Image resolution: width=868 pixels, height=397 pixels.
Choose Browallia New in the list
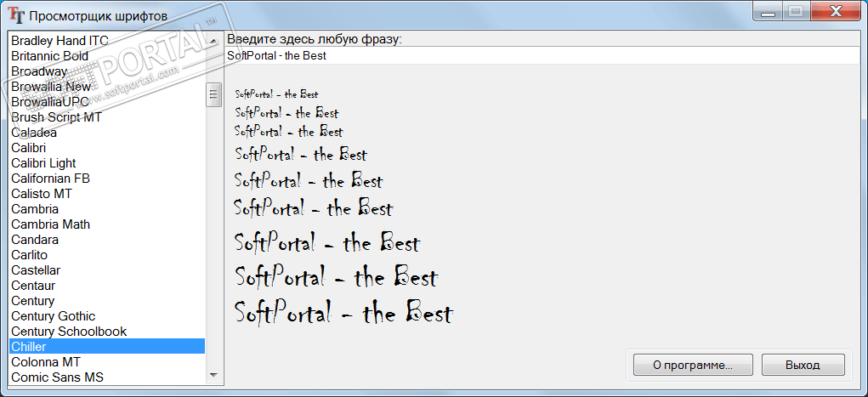coord(107,87)
